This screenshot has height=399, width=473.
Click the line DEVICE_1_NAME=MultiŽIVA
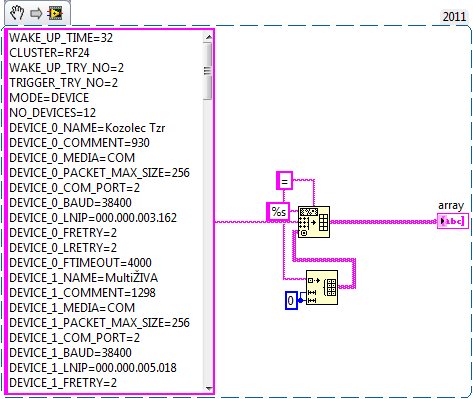point(83,278)
